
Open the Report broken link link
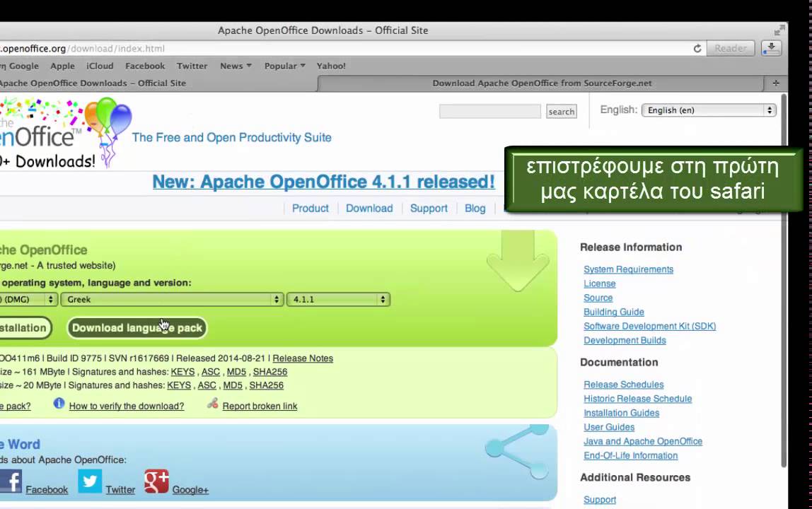(260, 406)
